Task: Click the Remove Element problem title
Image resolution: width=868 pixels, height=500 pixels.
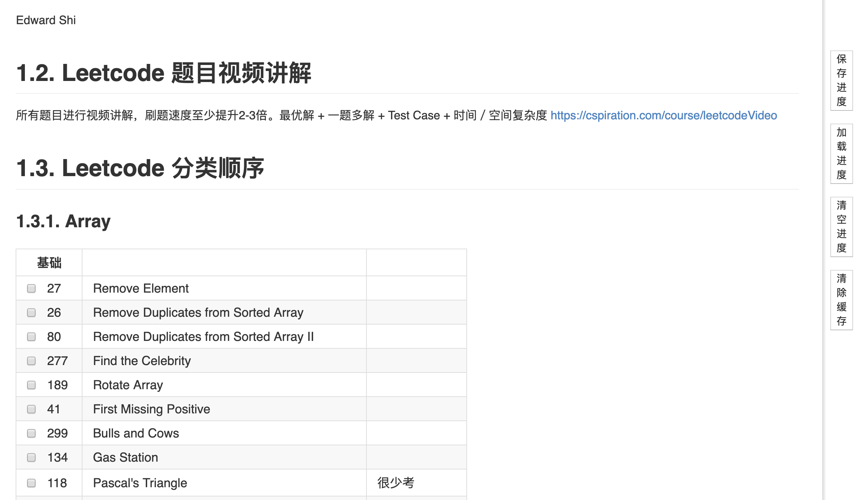Action: point(141,288)
